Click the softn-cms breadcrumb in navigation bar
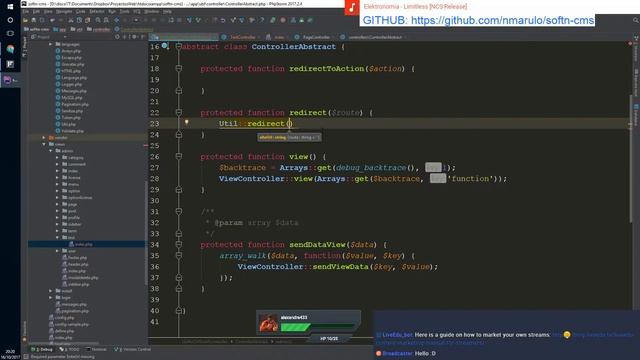640x360 pixels. (37, 29)
